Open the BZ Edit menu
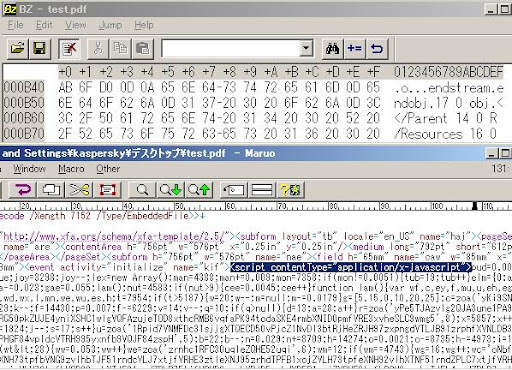 pos(44,25)
